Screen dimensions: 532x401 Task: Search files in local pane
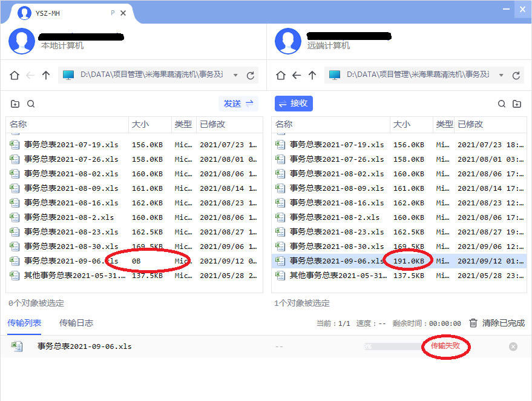[31, 104]
